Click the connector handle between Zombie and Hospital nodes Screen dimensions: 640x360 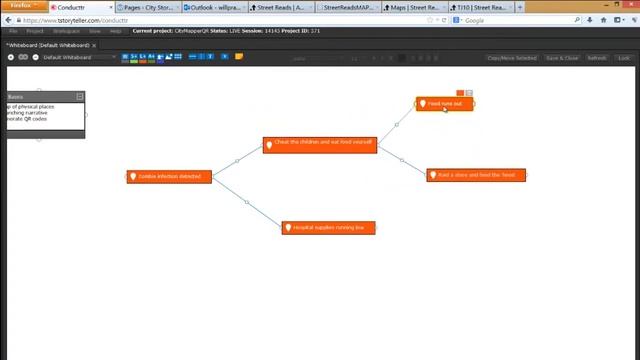click(x=247, y=202)
